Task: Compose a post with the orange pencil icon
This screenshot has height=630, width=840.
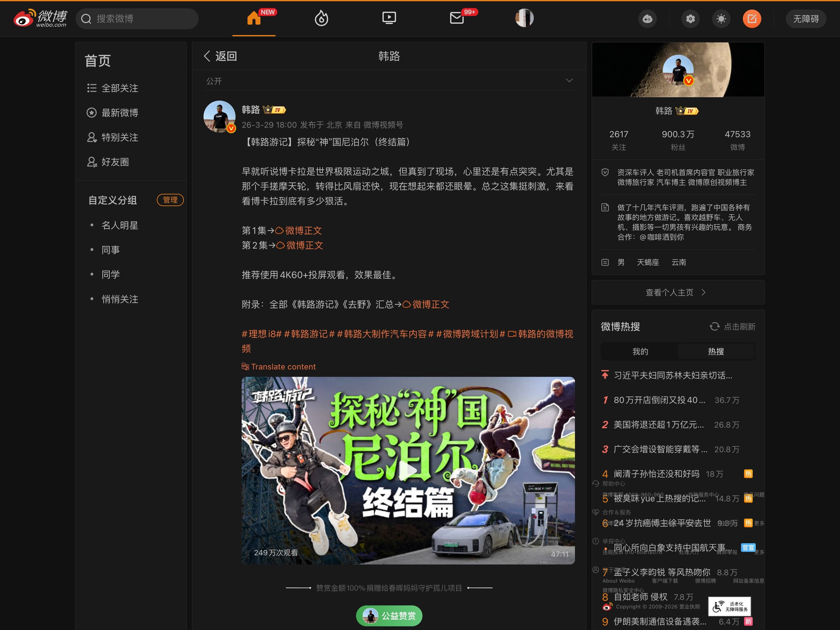Action: (x=752, y=18)
